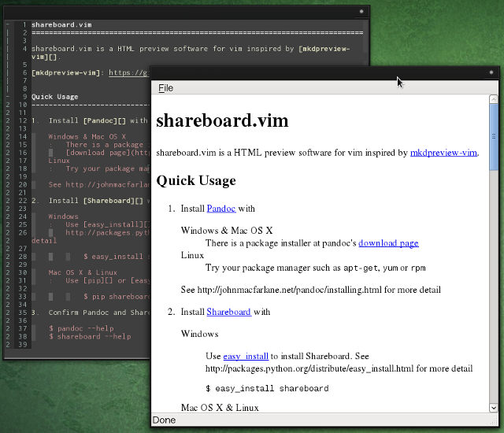Screen dimensions: 504x433
Task: Click 'Confirm Pandoc' on vim line 35
Action: pos(79,313)
